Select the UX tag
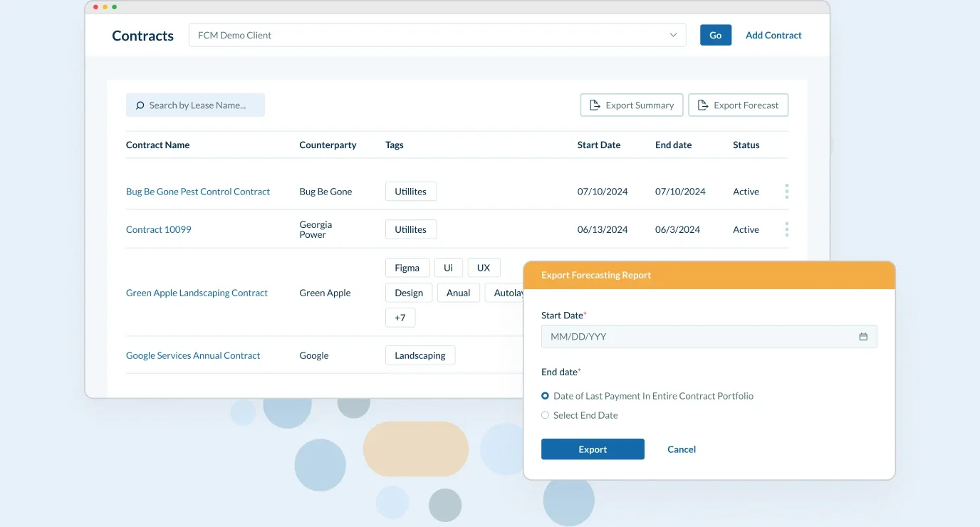 [x=484, y=268]
